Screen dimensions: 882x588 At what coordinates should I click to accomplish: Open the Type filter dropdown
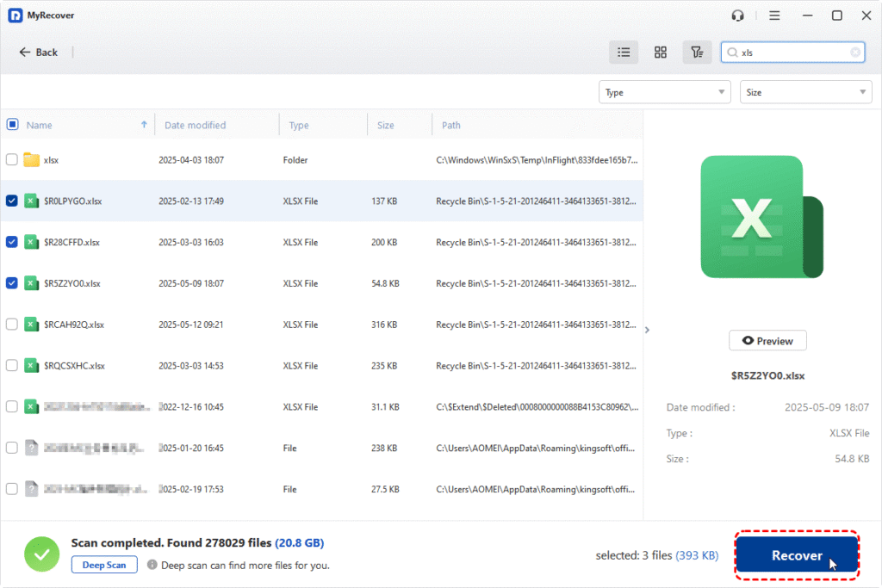(664, 92)
